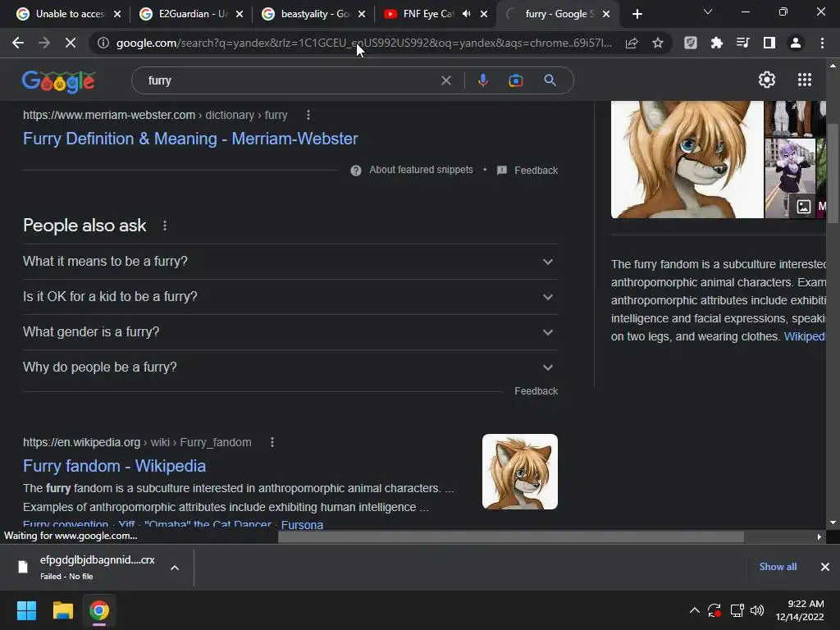Share this page via share icon
The image size is (840, 630).
(632, 43)
